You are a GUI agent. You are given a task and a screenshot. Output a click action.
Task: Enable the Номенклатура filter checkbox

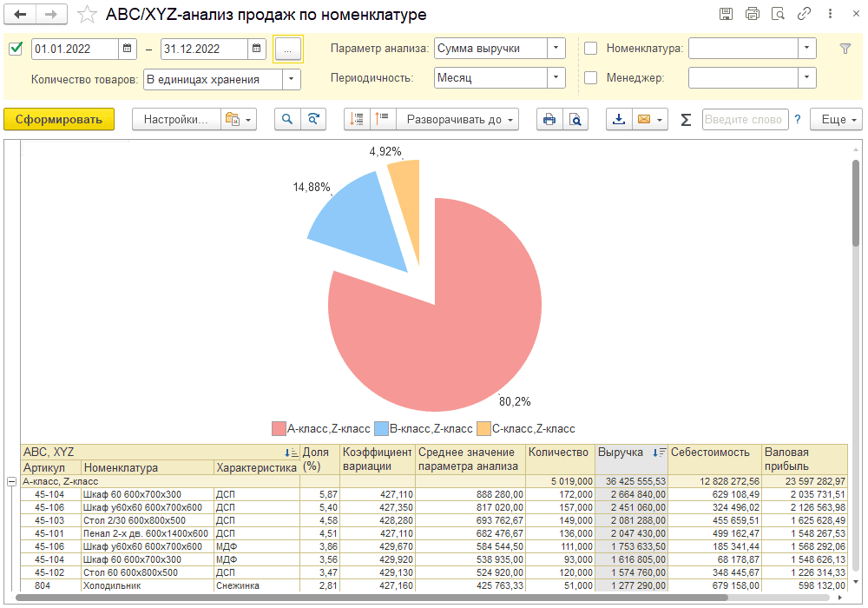coord(590,48)
